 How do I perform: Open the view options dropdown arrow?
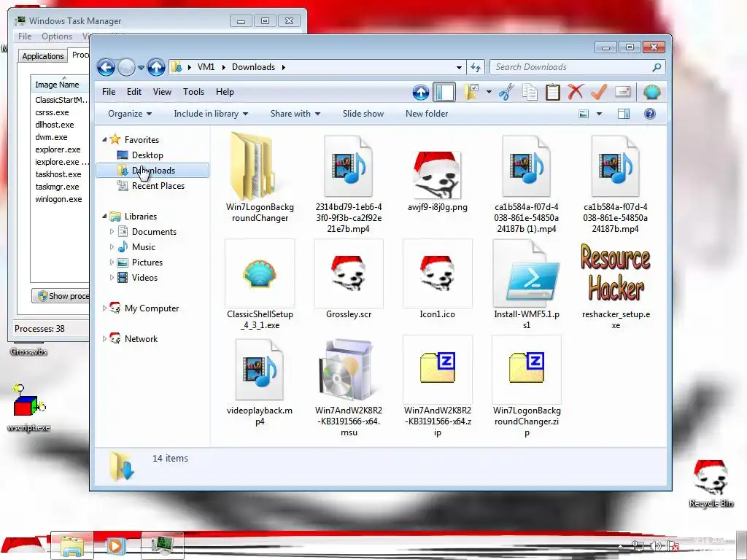click(600, 114)
